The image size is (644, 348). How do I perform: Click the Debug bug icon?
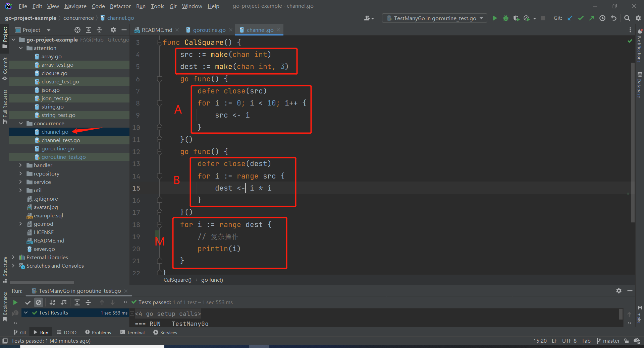[505, 18]
